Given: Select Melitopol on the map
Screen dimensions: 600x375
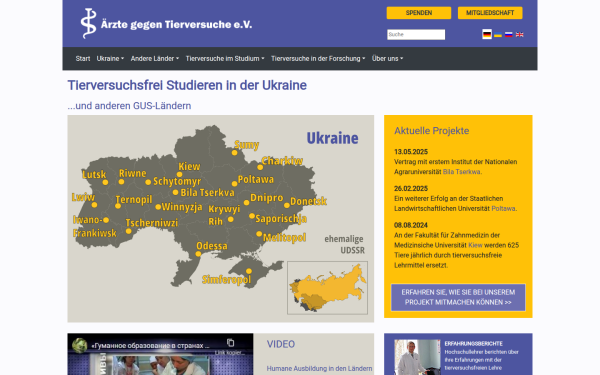Looking at the screenshot, I should point(284,238).
